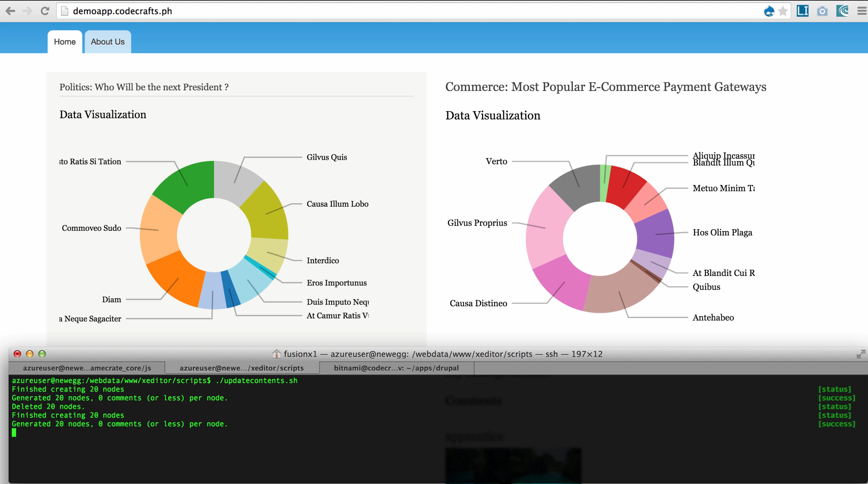Viewport: 868px width, 484px height.
Task: Click the thin light green Aliquip Incassum slice
Action: pos(604,183)
